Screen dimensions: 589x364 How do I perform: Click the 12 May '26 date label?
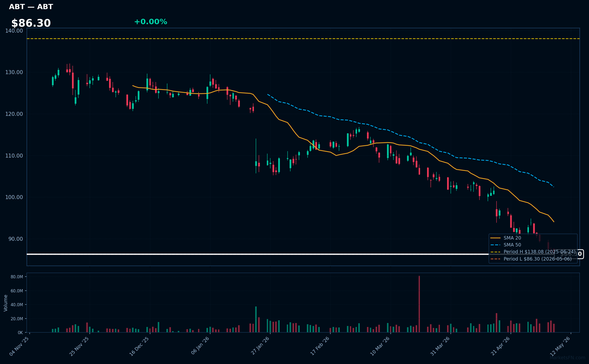click(x=560, y=346)
